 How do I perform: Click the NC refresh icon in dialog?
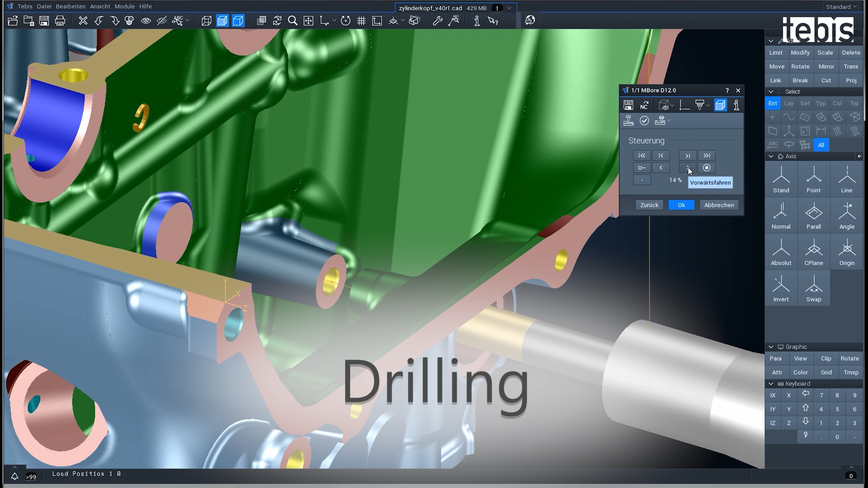click(644, 105)
